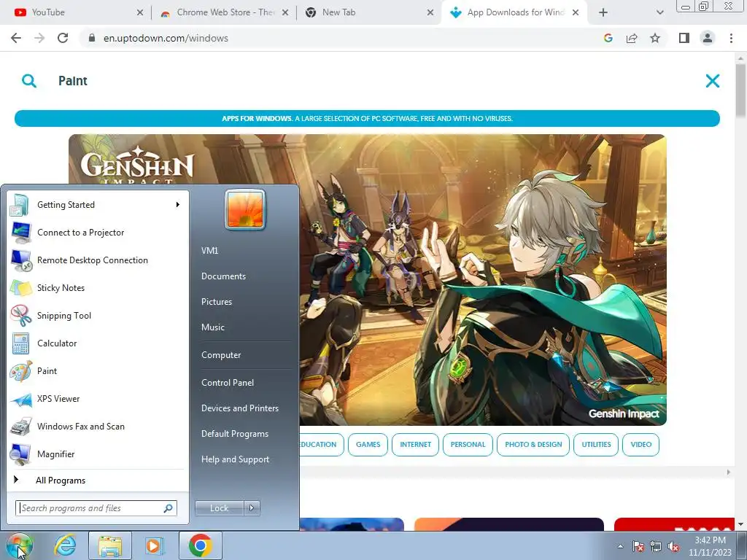The height and width of the screenshot is (560, 747).
Task: Select the UTILITIES category
Action: pos(596,444)
